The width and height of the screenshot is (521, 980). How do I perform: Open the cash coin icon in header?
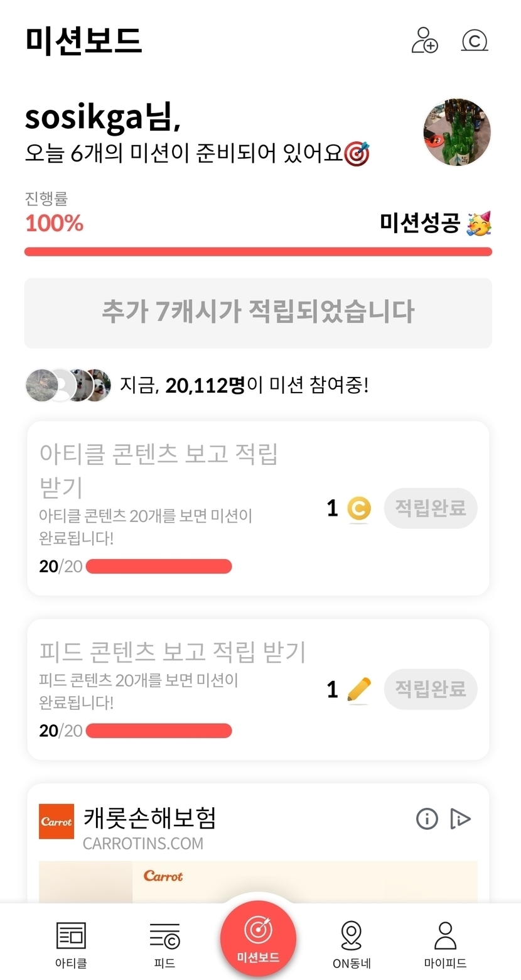475,41
